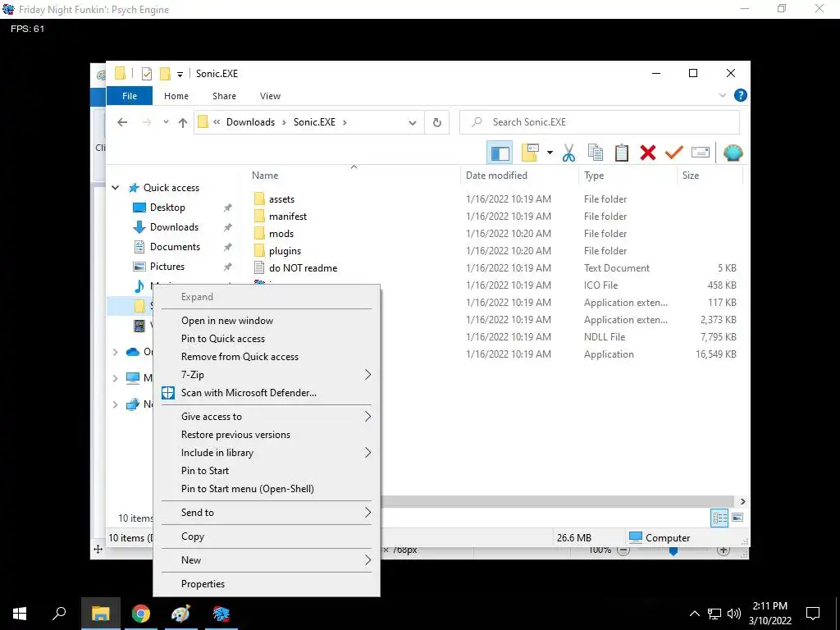Image resolution: width=840 pixels, height=630 pixels.
Task: Select Documents in Quick access
Action: 175,247
